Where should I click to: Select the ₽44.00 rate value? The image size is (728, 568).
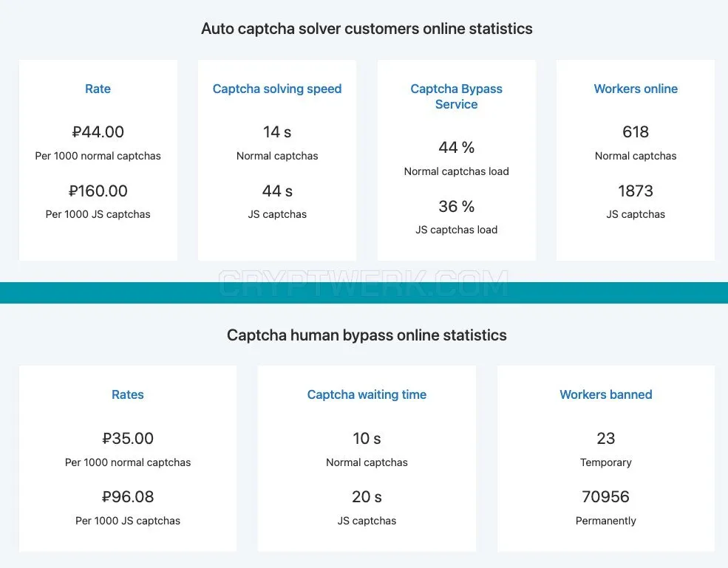point(98,131)
